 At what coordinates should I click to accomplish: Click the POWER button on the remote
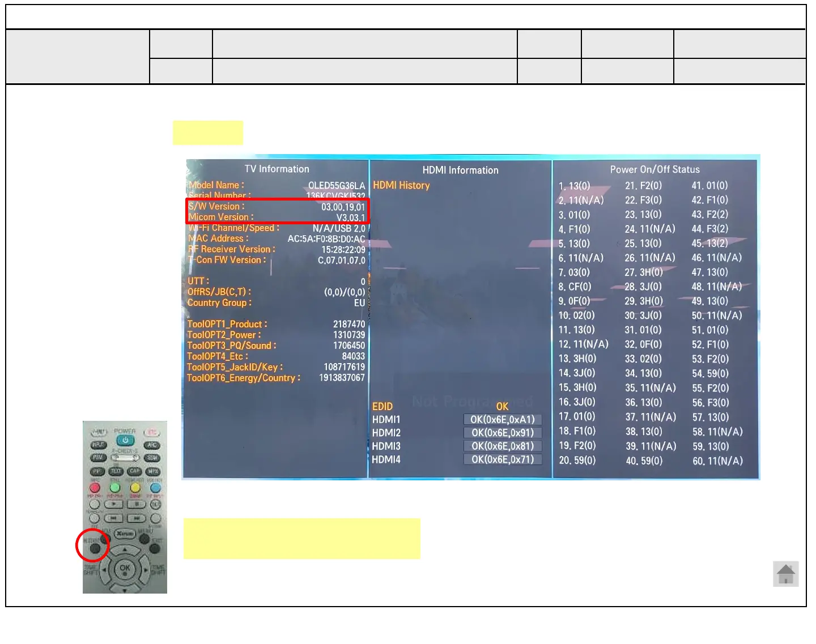coord(125,440)
